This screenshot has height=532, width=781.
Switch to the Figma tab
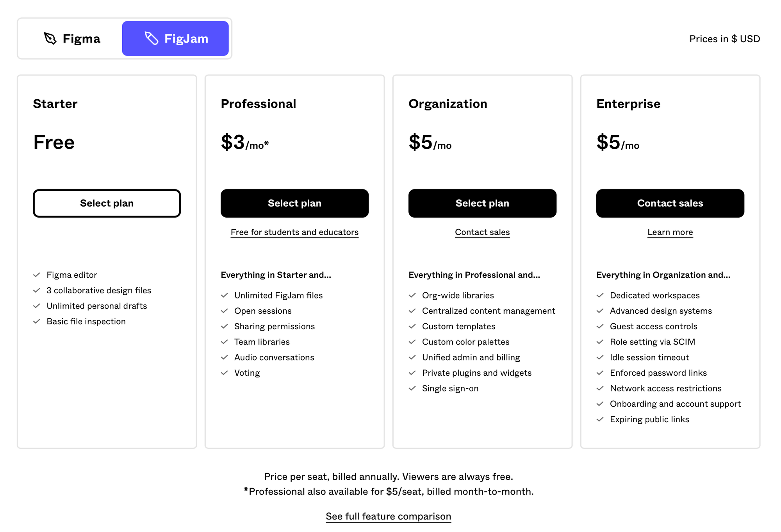[x=71, y=38]
